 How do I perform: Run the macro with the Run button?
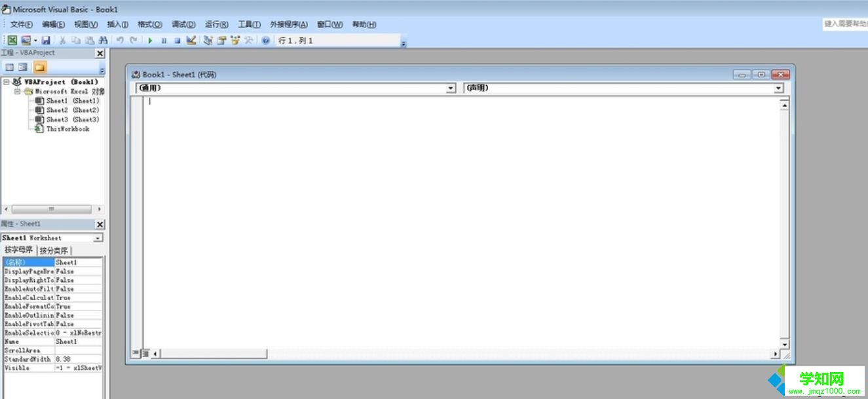[x=150, y=40]
